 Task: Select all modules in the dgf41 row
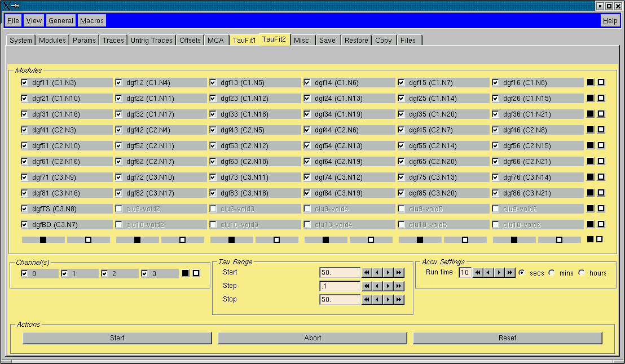click(x=591, y=130)
